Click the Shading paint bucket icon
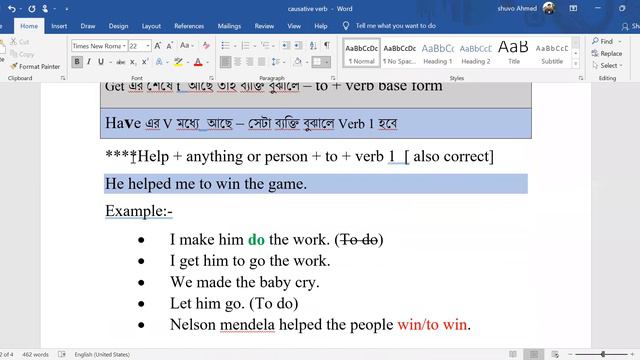Image resolution: width=640 pixels, height=360 pixels. pyautogui.click(x=298, y=62)
